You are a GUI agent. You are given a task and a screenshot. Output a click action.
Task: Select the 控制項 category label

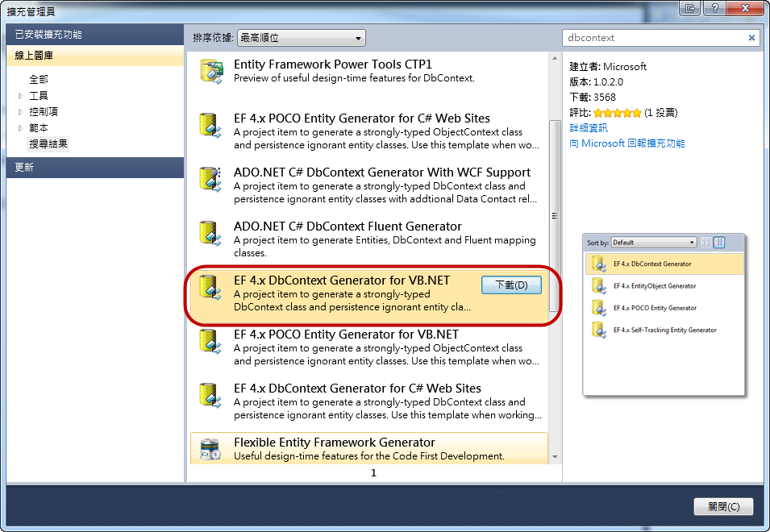pyautogui.click(x=44, y=112)
